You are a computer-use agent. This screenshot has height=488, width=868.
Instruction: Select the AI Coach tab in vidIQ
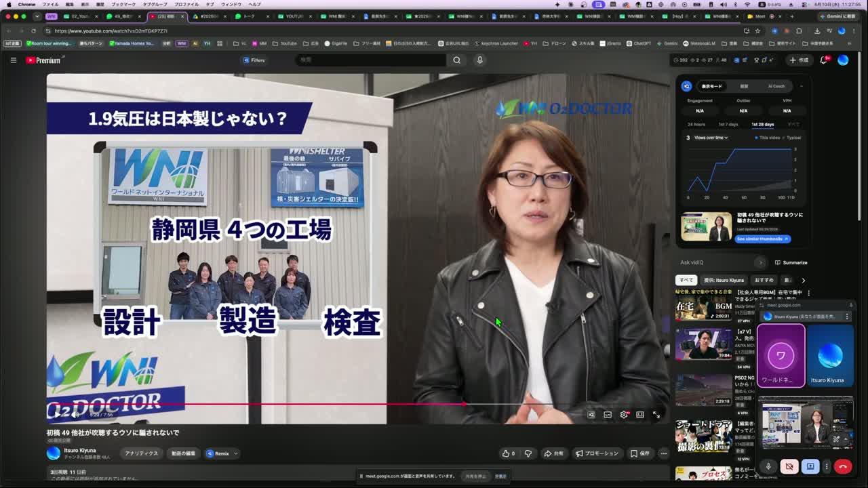coord(776,86)
